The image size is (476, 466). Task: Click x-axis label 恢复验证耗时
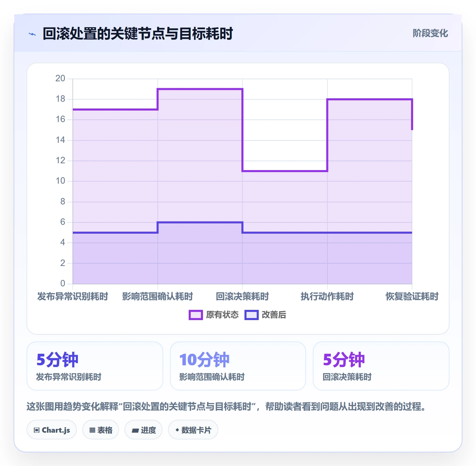coord(412,297)
